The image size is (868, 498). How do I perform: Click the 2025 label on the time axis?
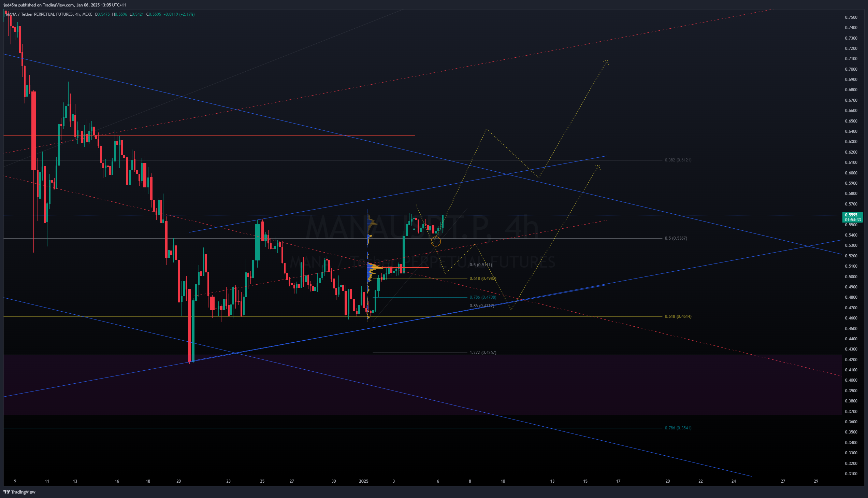coord(363,481)
